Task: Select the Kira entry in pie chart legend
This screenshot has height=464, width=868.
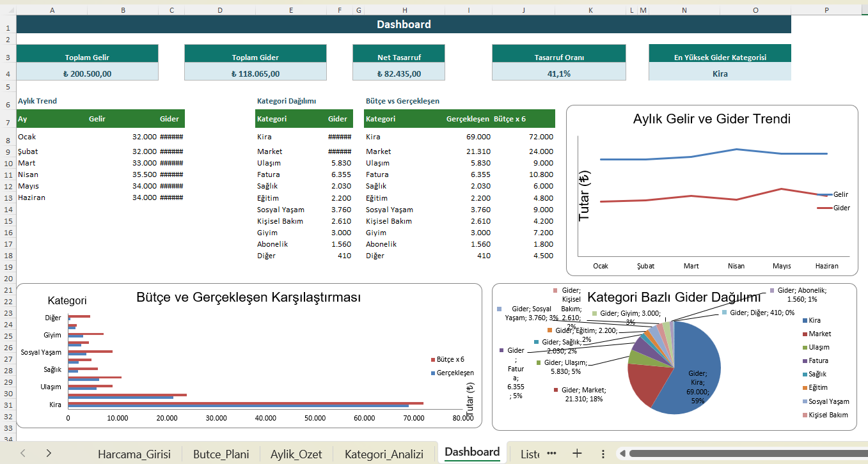Action: (x=810, y=320)
